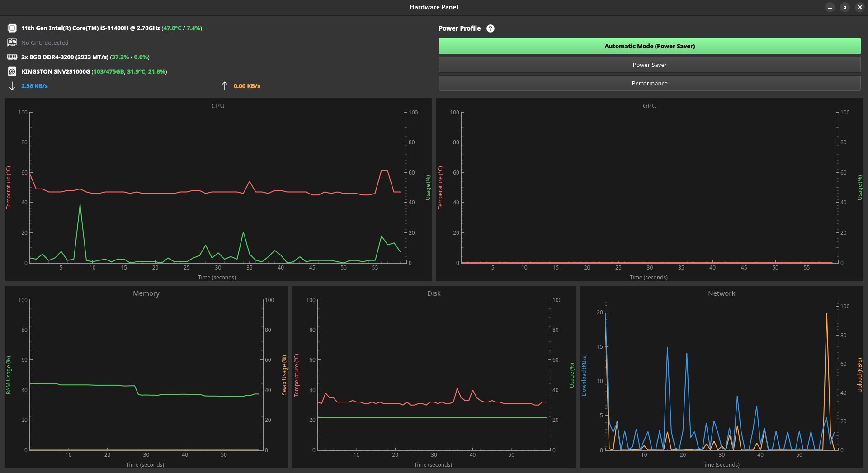Click the CPU name Intel Core i5-11400H
Image resolution: width=868 pixels, height=473 pixels.
point(90,28)
